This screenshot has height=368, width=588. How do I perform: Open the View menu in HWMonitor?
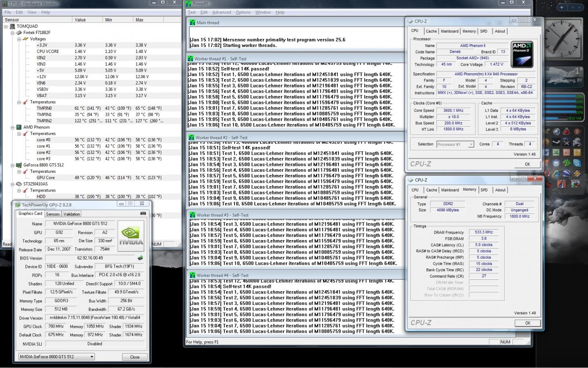click(32, 12)
